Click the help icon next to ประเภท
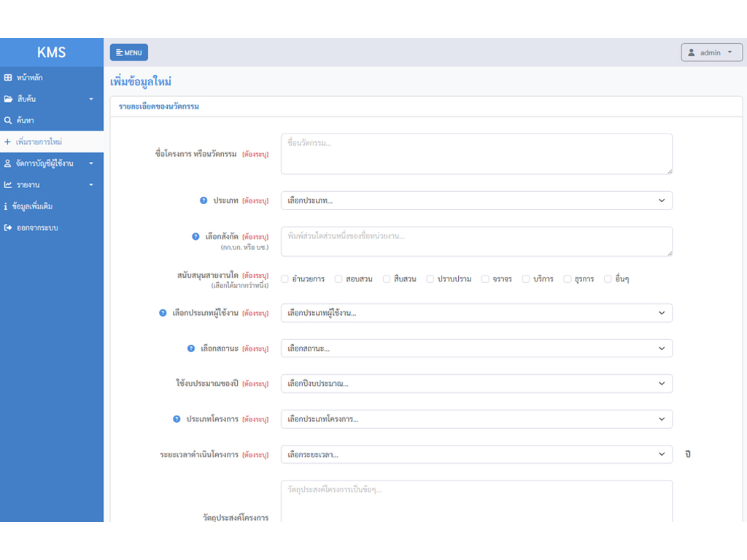The image size is (747, 560). point(204,201)
